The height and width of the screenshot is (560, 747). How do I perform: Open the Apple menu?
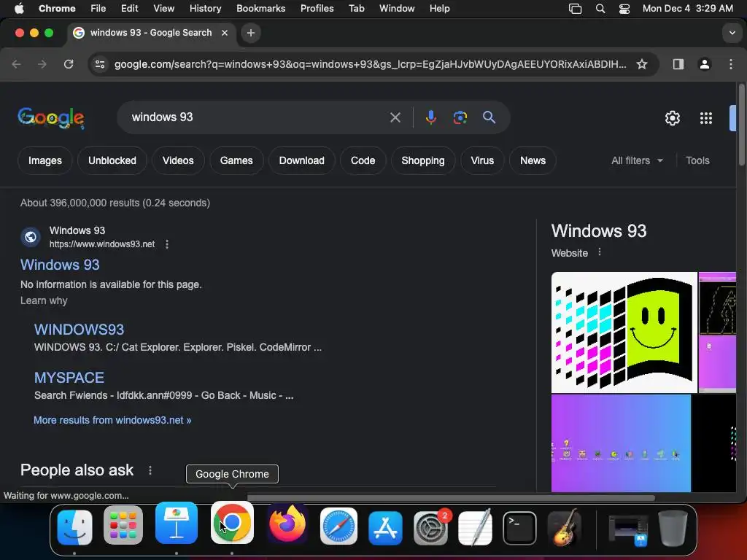point(19,9)
